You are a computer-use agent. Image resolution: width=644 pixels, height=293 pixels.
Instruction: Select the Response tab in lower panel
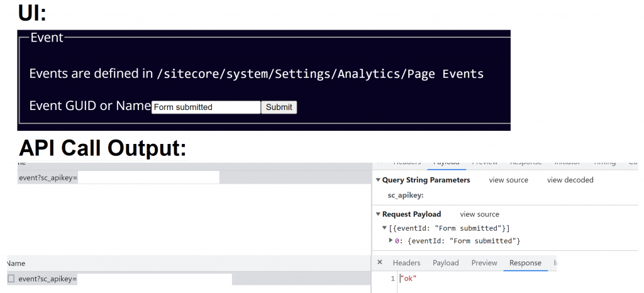(x=525, y=263)
